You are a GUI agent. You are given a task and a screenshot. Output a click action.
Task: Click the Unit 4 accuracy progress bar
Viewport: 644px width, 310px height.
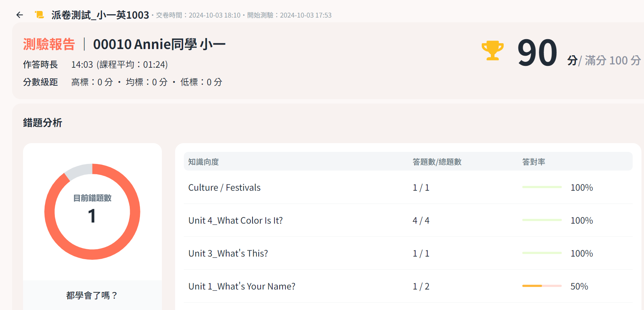point(542,220)
